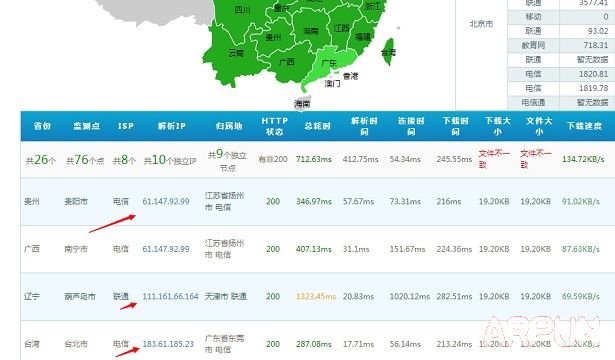Click the 共9个独立节点 summary cell
Screen dimensions: 615x360
(x=227, y=161)
